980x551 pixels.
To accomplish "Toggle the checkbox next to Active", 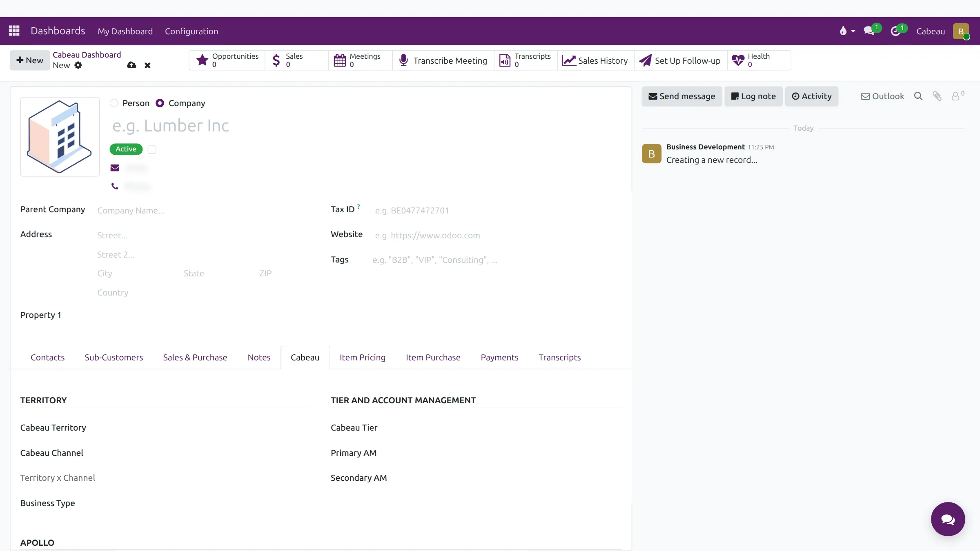I will click(152, 149).
